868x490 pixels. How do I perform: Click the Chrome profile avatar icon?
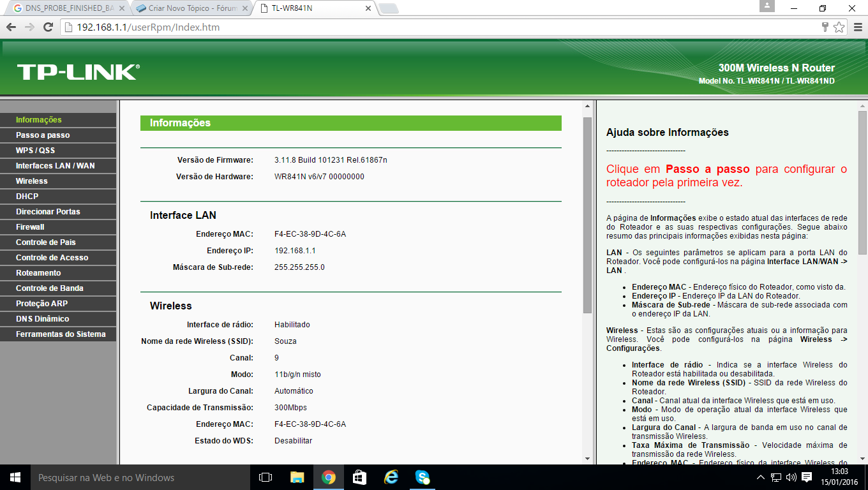[x=767, y=6]
